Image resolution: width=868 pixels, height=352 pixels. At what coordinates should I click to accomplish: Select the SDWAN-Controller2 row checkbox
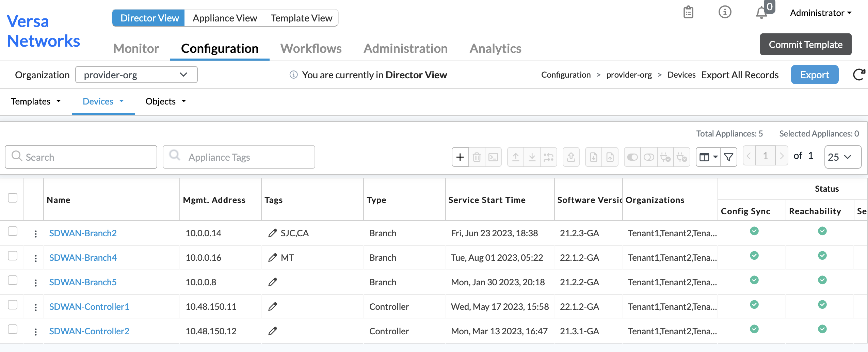pos(13,329)
